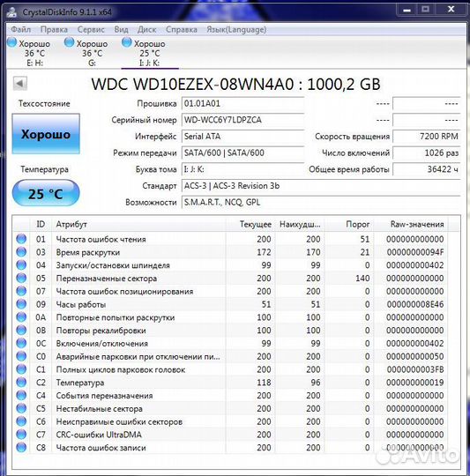Screen dimensions: 470x476
Task: Click status orb for attribute 04
Action: (x=21, y=265)
